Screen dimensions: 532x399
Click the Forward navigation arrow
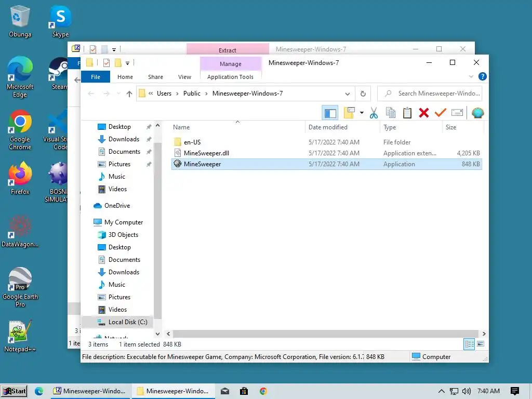tap(106, 94)
